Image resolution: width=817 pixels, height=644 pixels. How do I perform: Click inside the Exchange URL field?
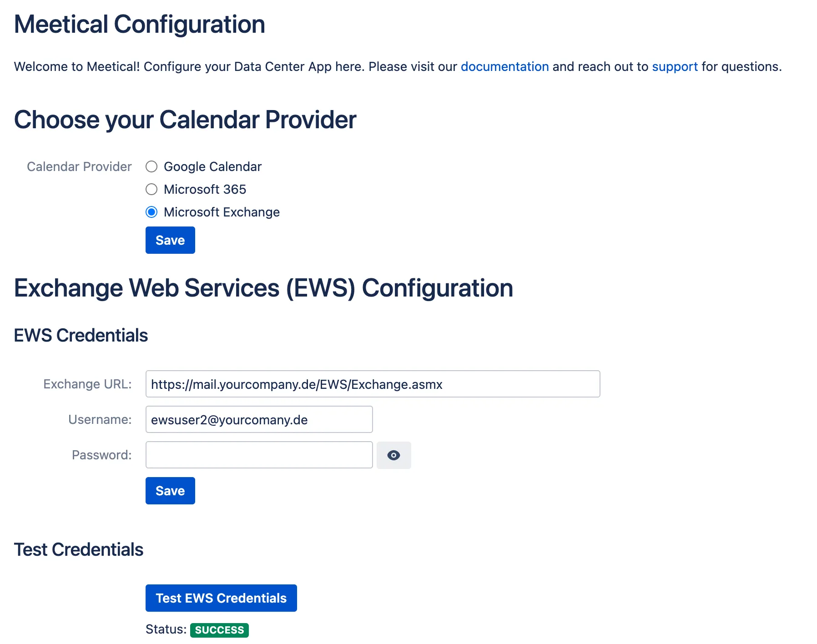[372, 384]
